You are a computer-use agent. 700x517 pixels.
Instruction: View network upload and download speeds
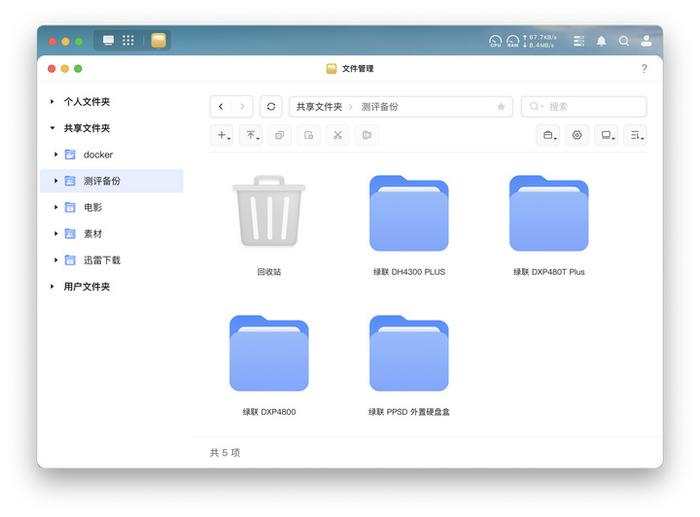[539, 41]
